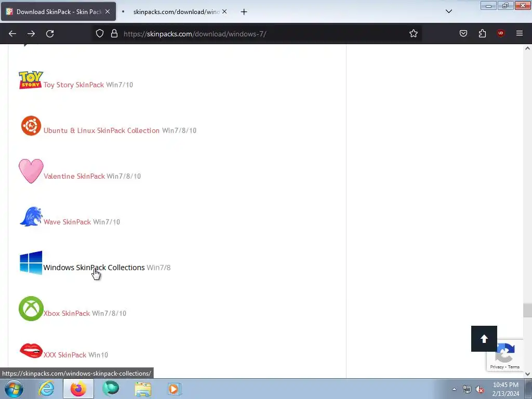Open the Valentine SkinPack link

tap(74, 177)
